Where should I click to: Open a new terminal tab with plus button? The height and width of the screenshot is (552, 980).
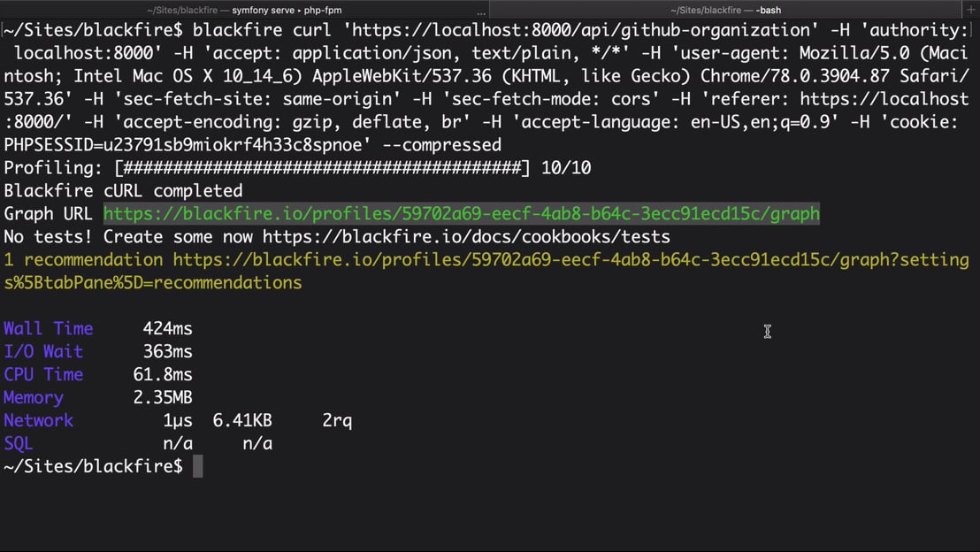(x=970, y=10)
